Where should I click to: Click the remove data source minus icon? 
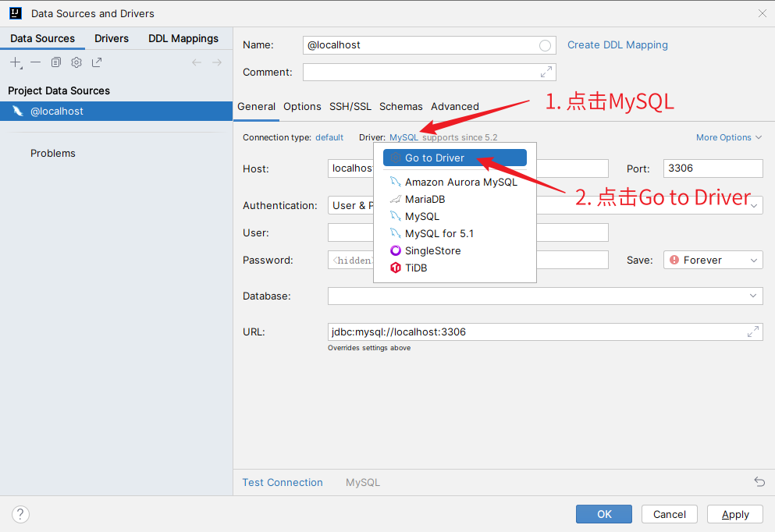[36, 62]
